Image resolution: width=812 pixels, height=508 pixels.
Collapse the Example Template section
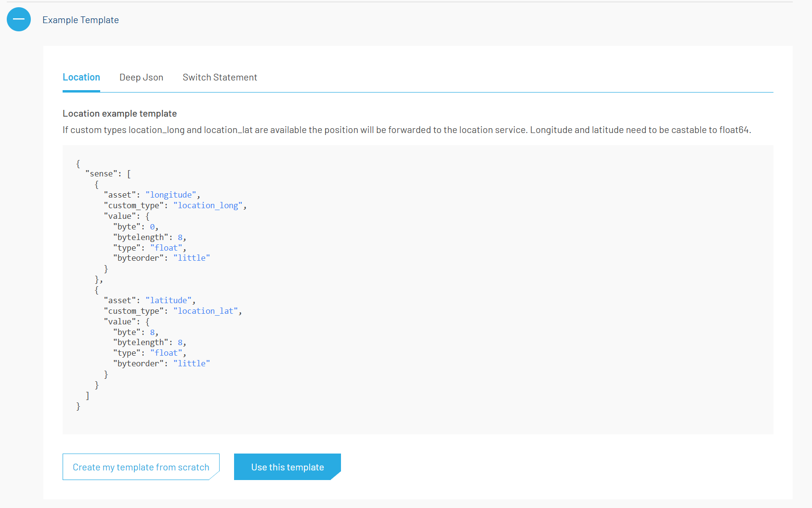[18, 19]
